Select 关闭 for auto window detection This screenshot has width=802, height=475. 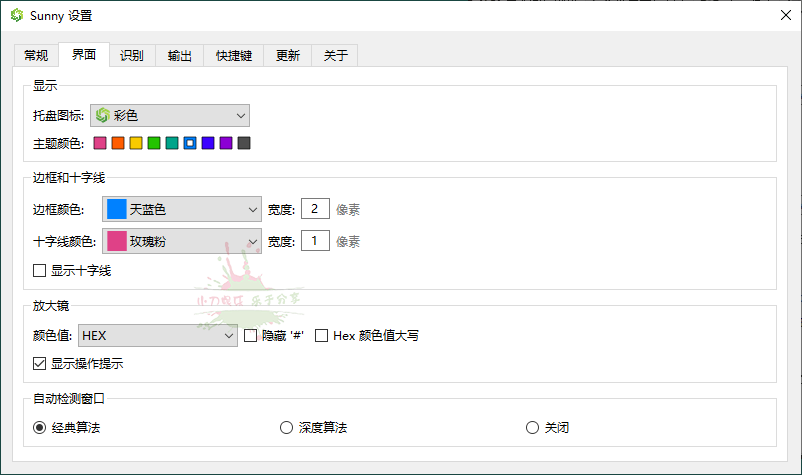[532, 428]
